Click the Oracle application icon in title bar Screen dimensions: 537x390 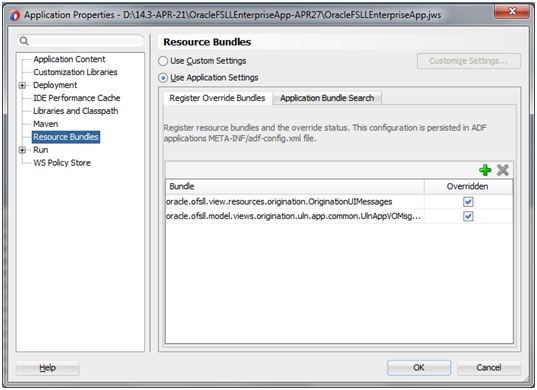tap(14, 15)
